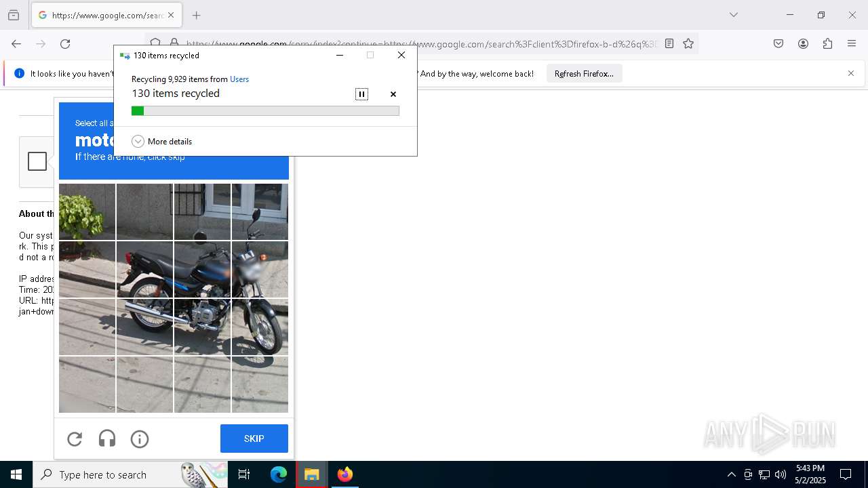Minimize the recycle progress dialog
This screenshot has width=868, height=488.
(x=340, y=55)
